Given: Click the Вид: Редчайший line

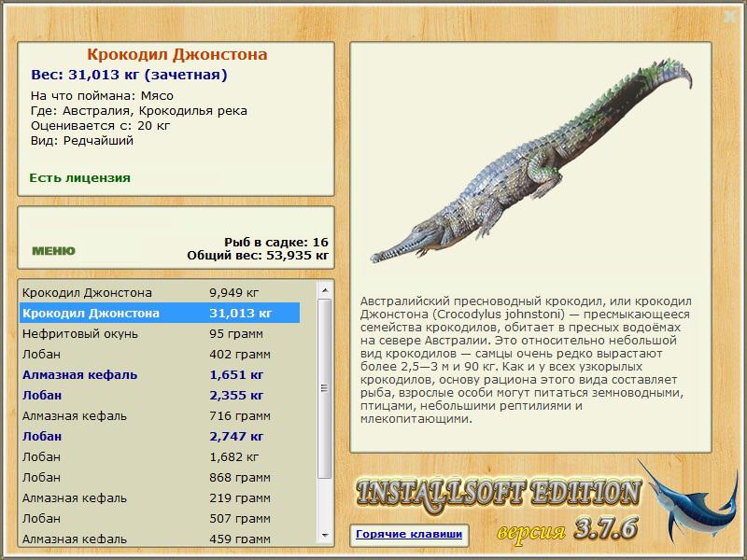Looking at the screenshot, I should [82, 141].
